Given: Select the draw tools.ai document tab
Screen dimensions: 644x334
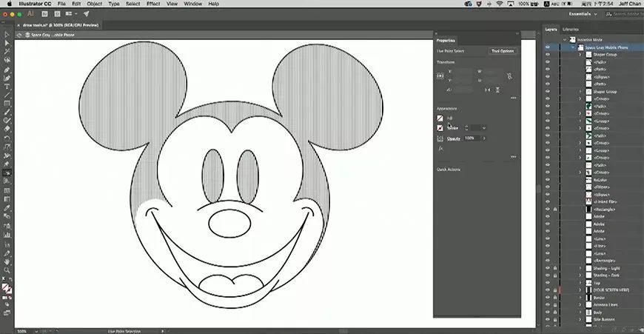Looking at the screenshot, I should pos(60,25).
